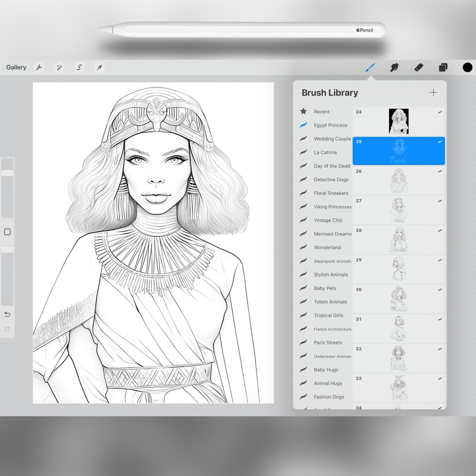This screenshot has width=476, height=476.
Task: Open the Layers panel
Action: coord(443,67)
